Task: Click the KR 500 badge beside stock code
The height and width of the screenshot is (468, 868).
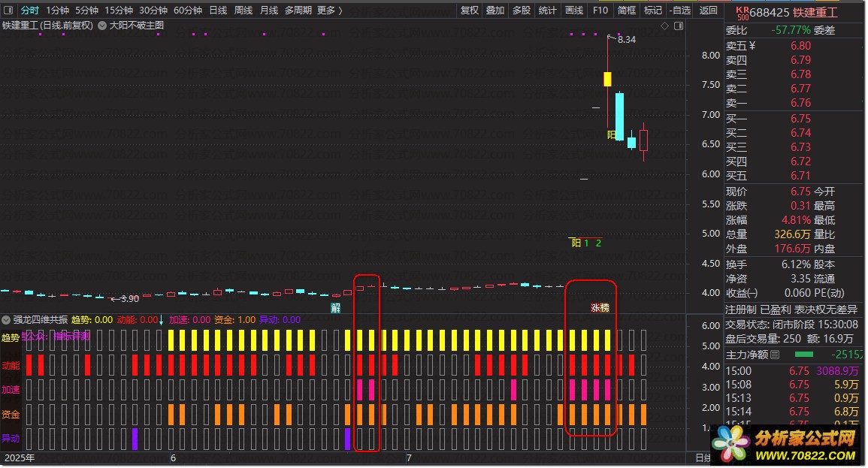Action: pos(742,14)
